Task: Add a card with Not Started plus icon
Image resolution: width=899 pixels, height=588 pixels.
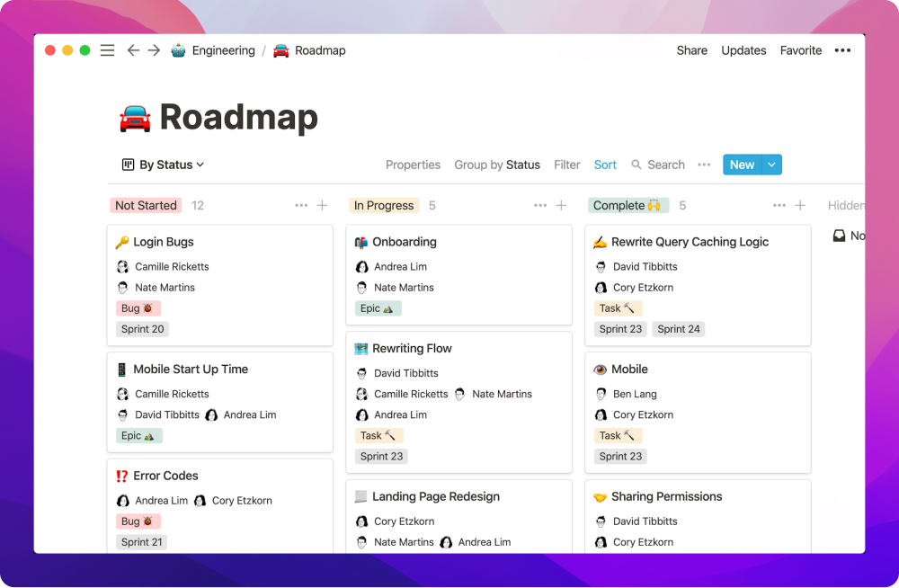Action: (x=322, y=205)
